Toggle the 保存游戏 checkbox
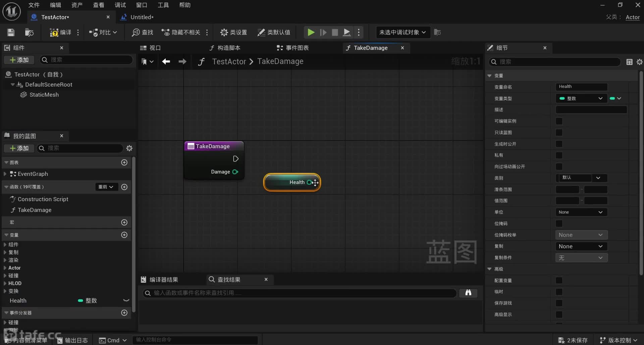The image size is (644, 345). tap(559, 303)
